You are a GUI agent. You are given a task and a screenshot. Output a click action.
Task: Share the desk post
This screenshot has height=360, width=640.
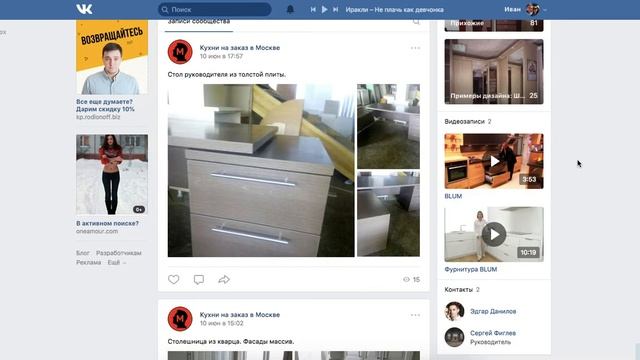(224, 280)
